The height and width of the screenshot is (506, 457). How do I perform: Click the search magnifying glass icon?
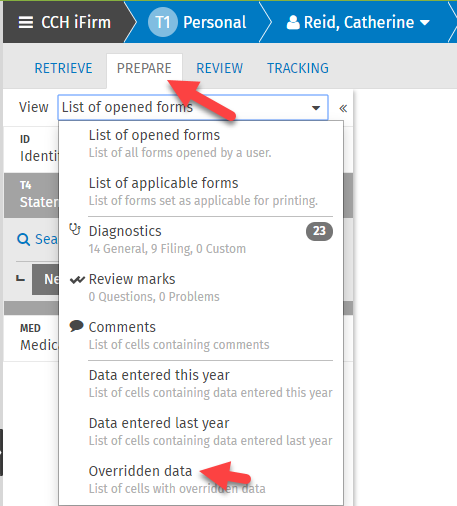tap(23, 239)
